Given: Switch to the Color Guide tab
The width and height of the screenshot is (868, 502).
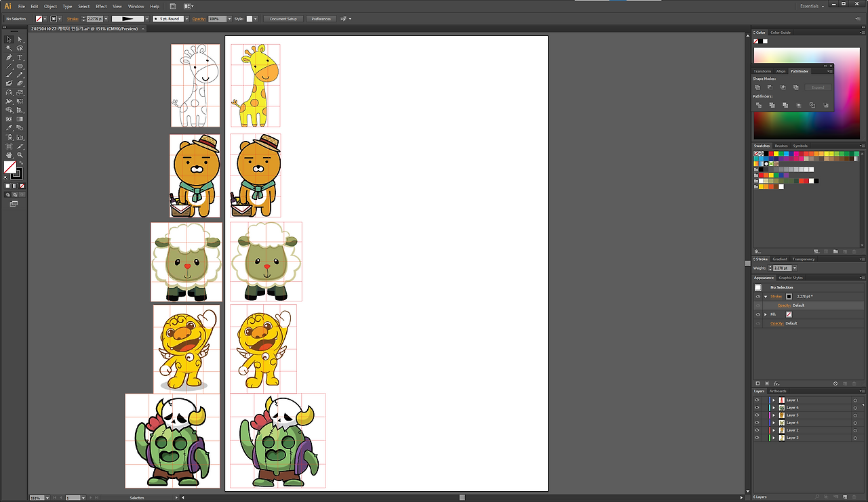Looking at the screenshot, I should (x=781, y=33).
